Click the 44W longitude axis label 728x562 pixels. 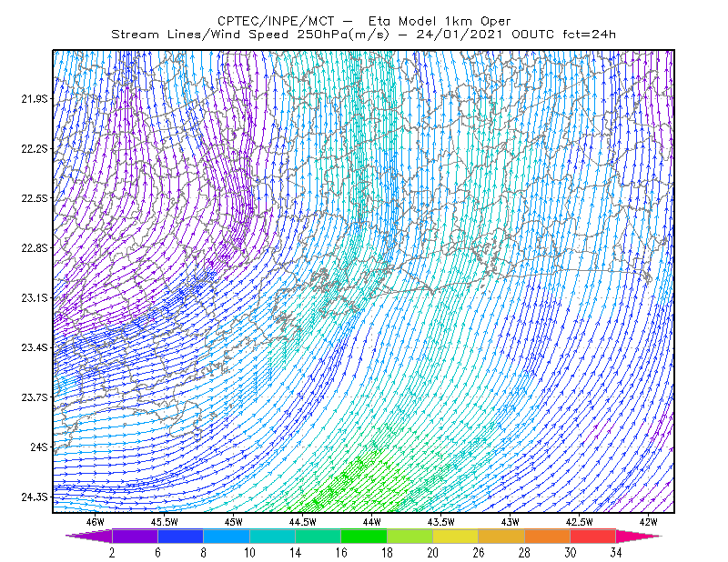click(372, 522)
